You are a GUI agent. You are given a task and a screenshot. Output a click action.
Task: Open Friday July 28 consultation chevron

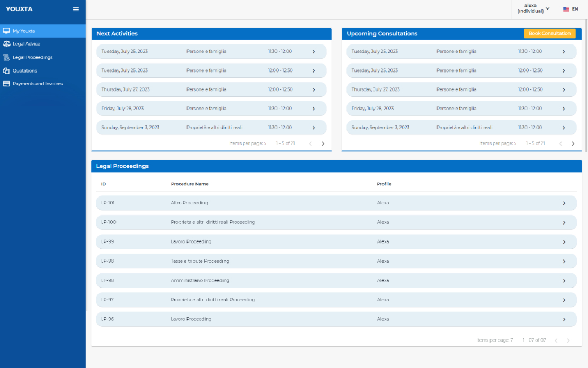point(563,109)
